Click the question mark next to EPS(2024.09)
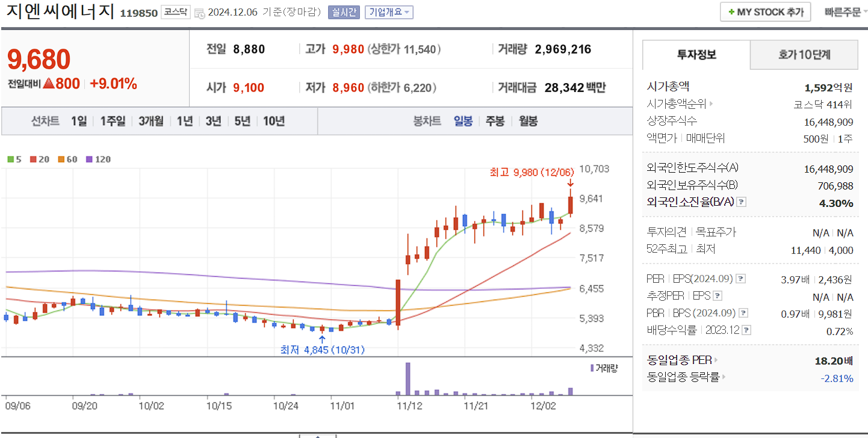This screenshot has width=868, height=438. pyautogui.click(x=741, y=279)
